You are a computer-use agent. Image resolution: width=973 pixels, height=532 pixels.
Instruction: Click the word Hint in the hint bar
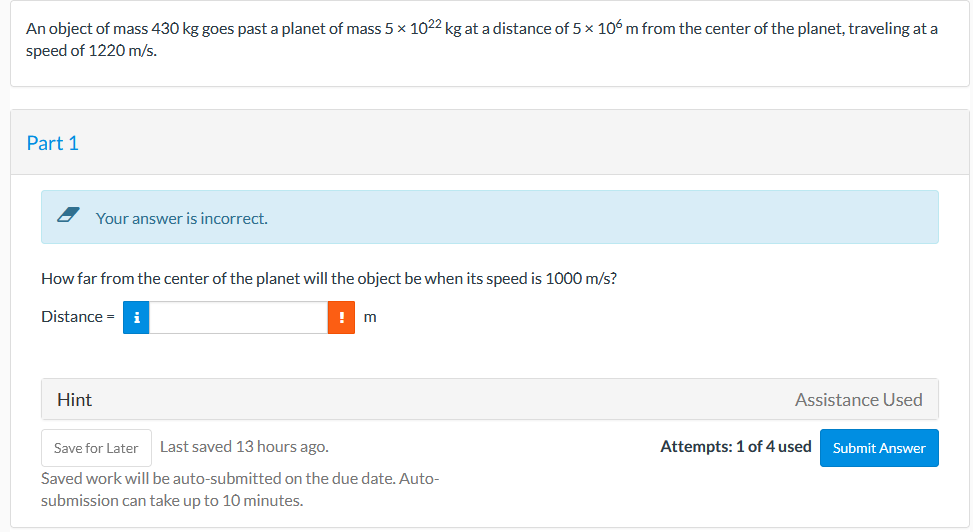(x=74, y=400)
